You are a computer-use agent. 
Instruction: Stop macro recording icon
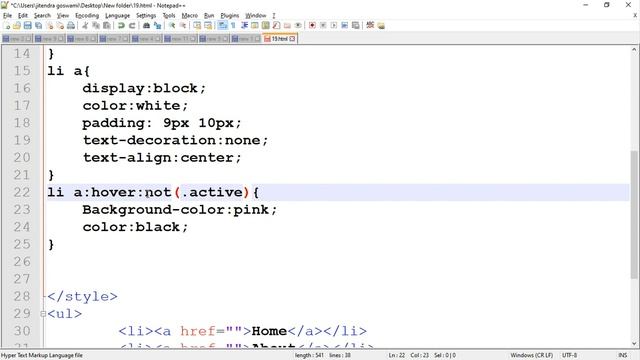click(323, 26)
